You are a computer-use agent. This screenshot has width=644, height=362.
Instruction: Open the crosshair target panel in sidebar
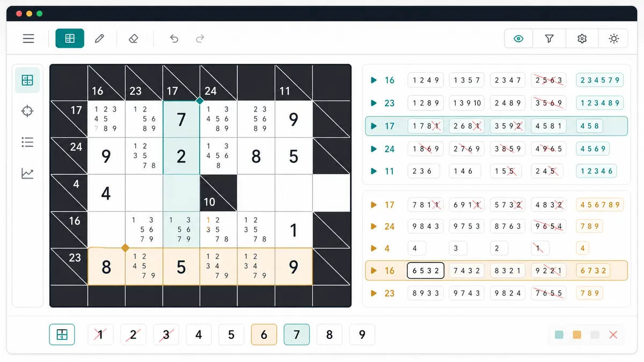pyautogui.click(x=27, y=111)
